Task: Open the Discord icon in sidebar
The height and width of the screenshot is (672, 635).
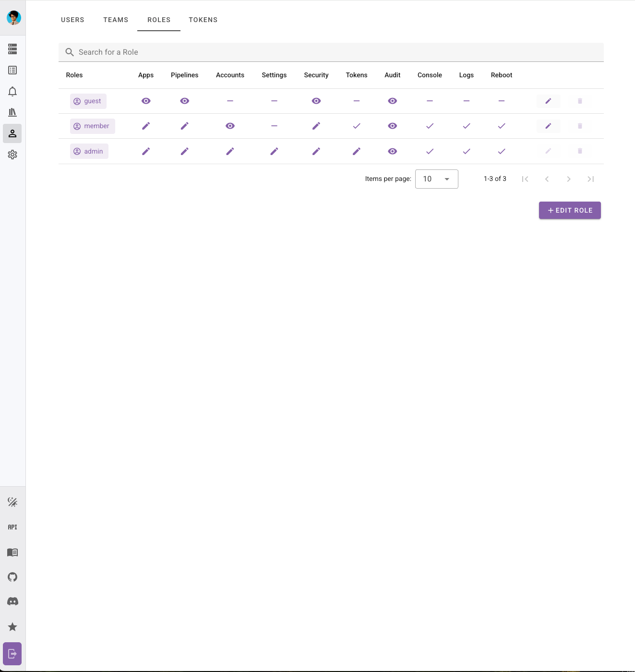Action: click(x=12, y=601)
